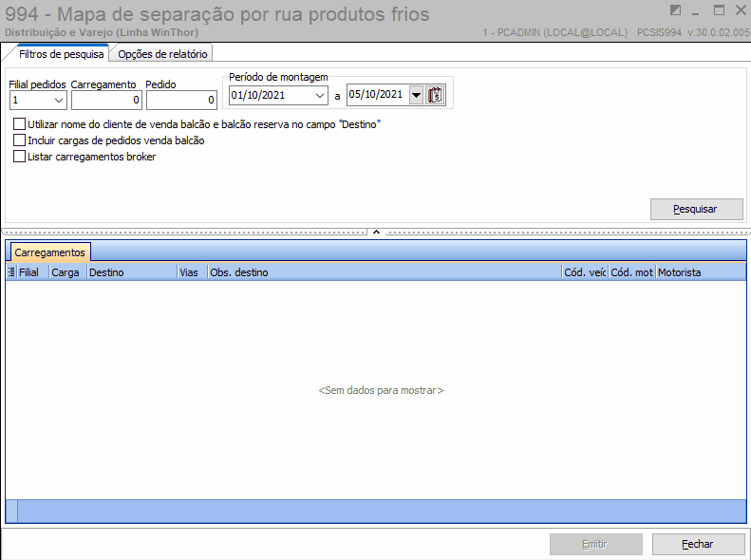Click the window restore-style icon in title bar
The image size is (751, 560).
pyautogui.click(x=675, y=10)
